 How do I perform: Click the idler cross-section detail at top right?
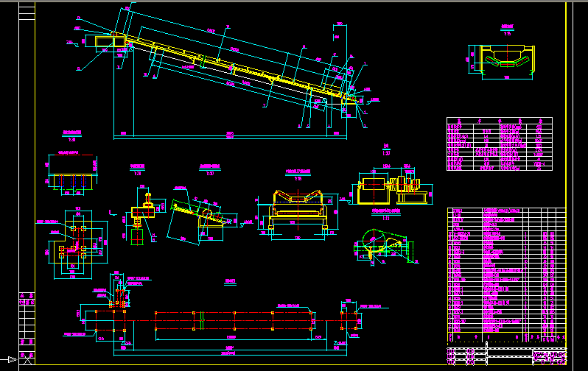pyautogui.click(x=506, y=59)
